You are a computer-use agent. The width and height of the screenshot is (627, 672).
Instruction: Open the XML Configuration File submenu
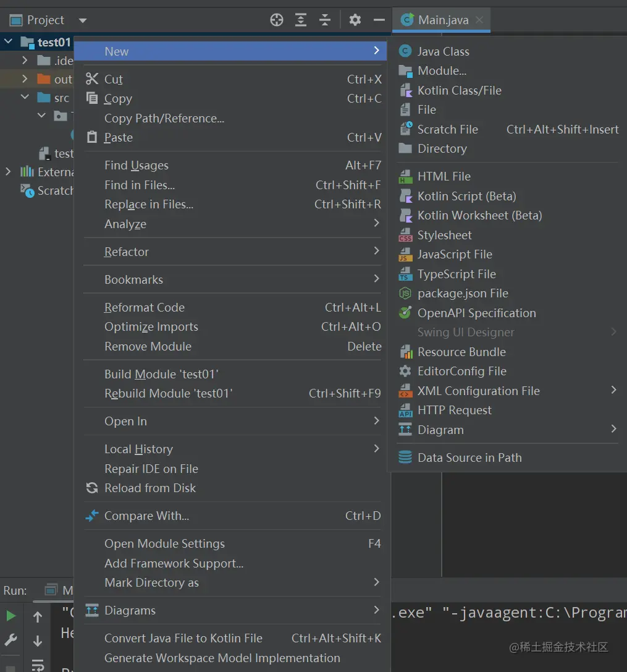coord(508,391)
